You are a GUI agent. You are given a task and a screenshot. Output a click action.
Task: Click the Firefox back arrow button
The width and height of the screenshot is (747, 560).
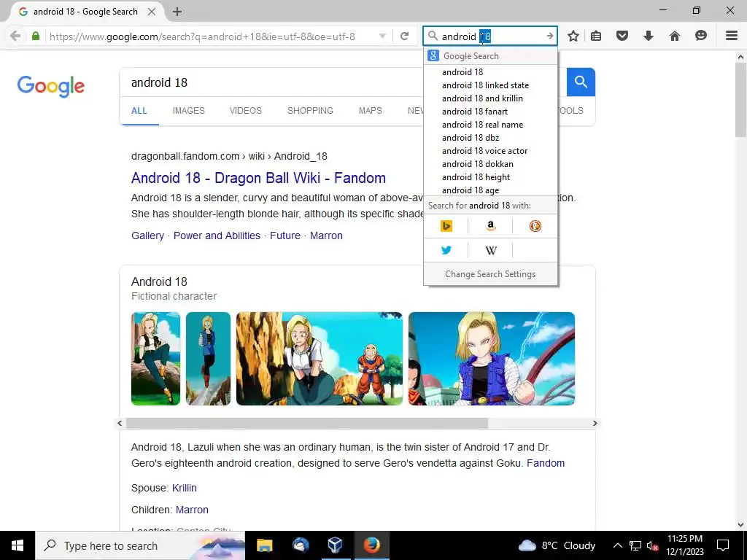tap(15, 36)
